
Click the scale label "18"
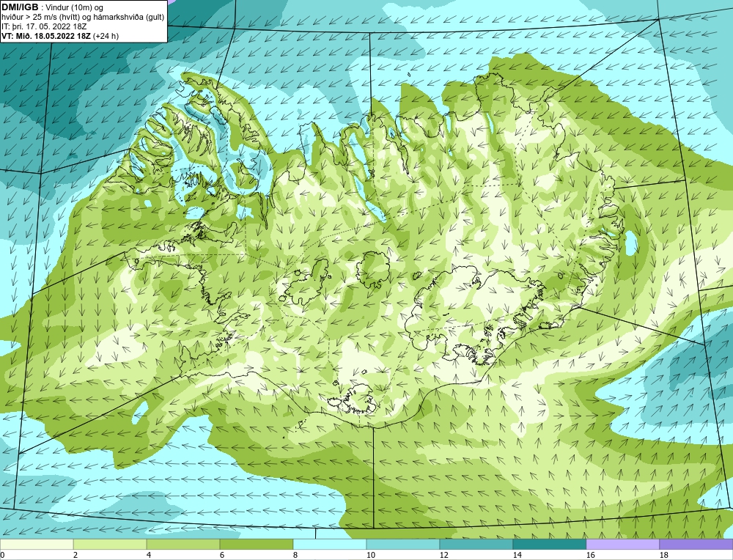(x=664, y=555)
